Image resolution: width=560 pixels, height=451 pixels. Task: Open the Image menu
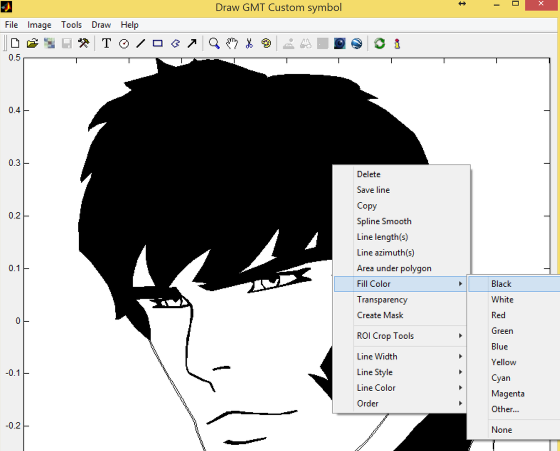coord(39,25)
